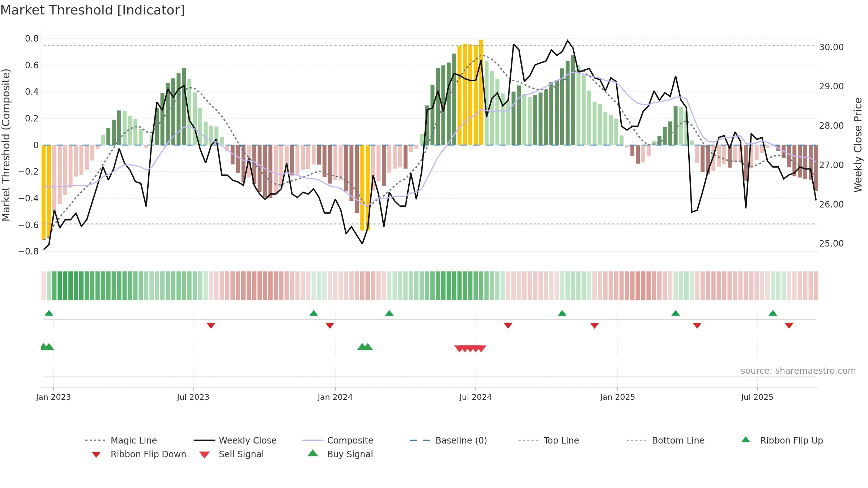Toggle the Weekly Close legend entry
This screenshot has width=868, height=488.
click(x=235, y=440)
